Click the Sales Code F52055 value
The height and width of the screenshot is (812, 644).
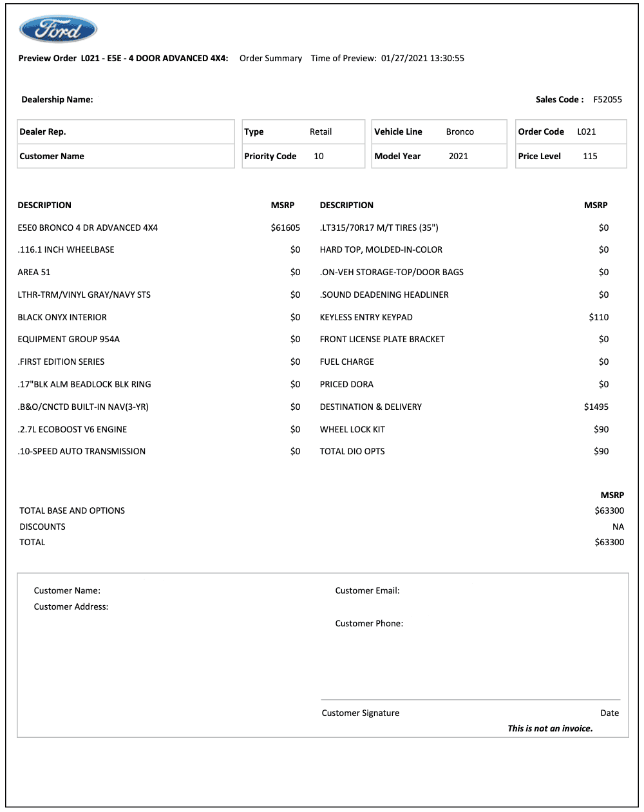click(x=607, y=99)
